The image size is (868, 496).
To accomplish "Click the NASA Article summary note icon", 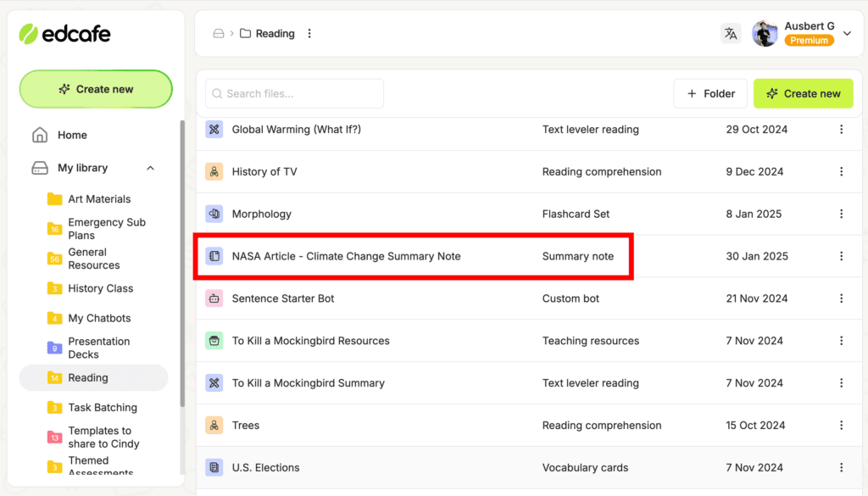I will [x=214, y=256].
